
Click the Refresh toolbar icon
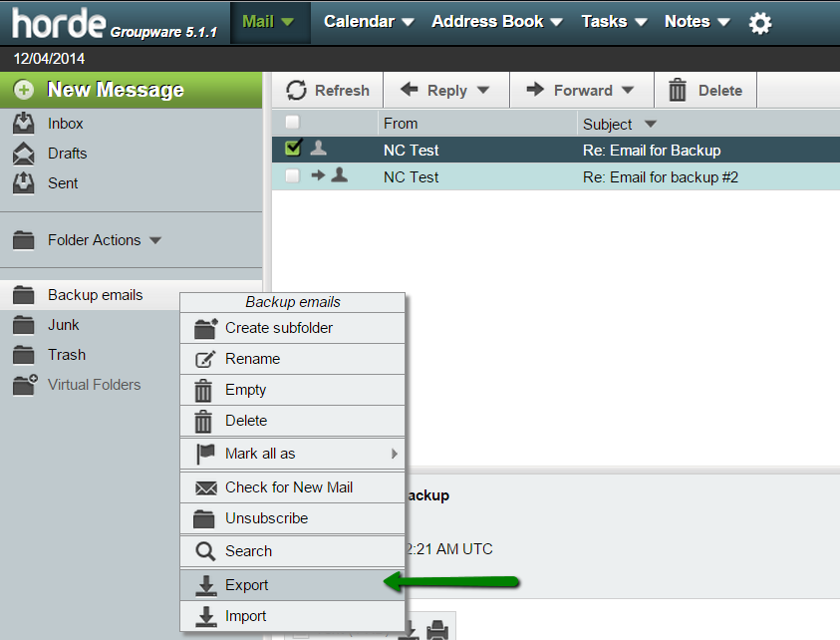point(299,89)
